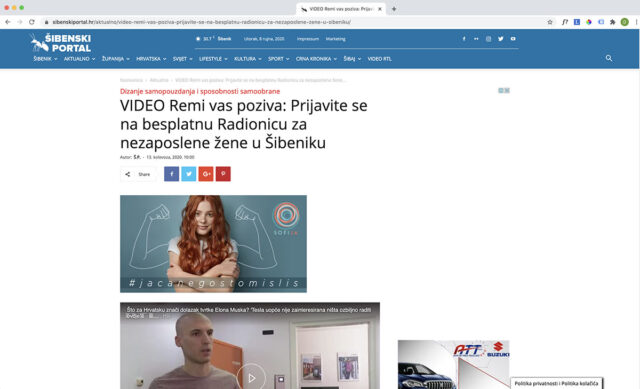Open the VIDEO RTL menu item

click(x=379, y=59)
